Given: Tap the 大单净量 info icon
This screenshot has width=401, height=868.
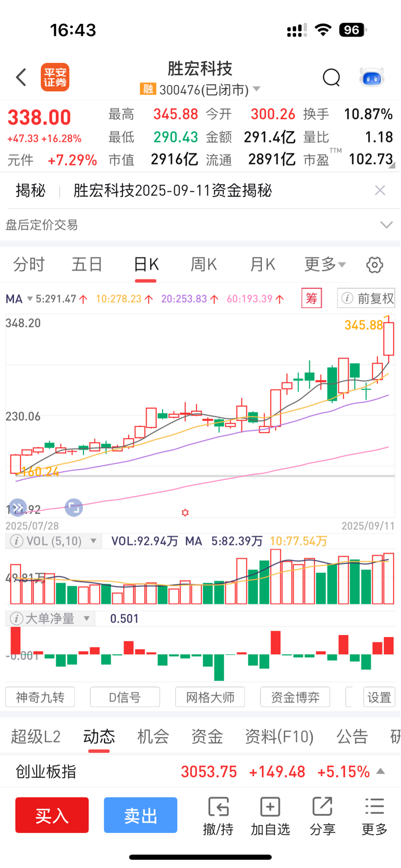Looking at the screenshot, I should [16, 619].
